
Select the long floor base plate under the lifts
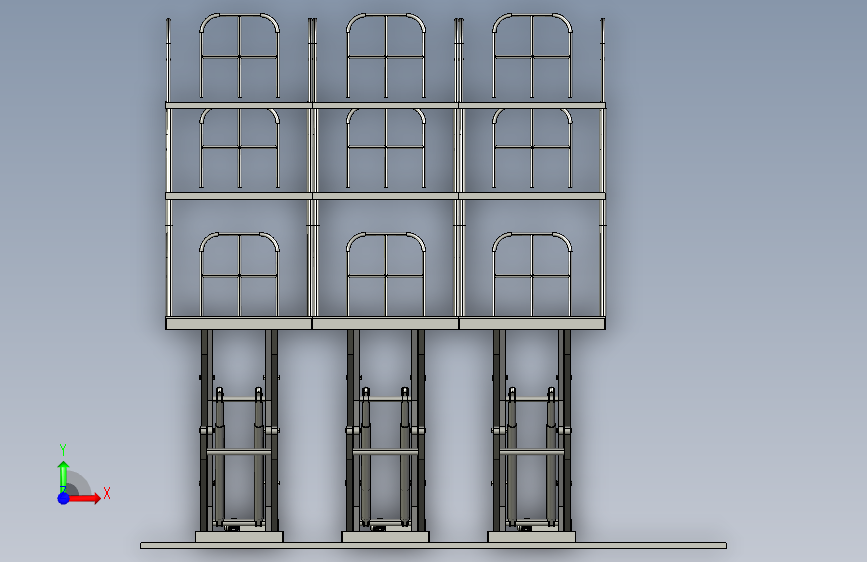click(x=433, y=545)
